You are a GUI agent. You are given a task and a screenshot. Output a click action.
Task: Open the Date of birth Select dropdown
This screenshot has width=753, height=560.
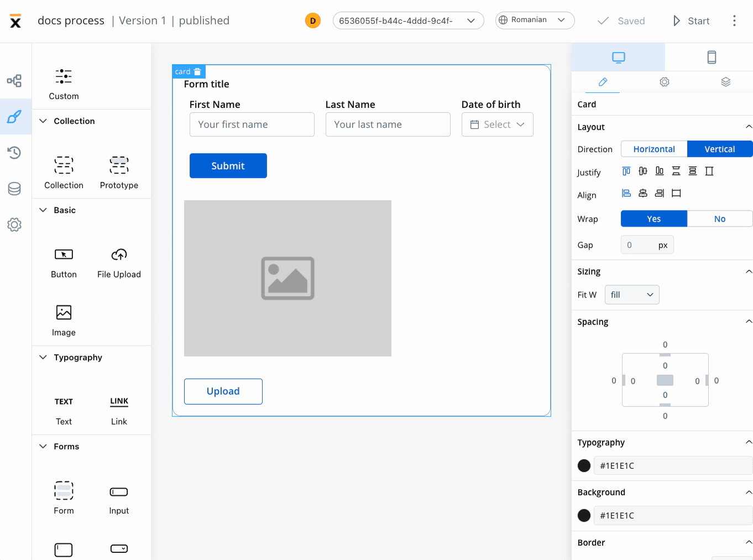[x=498, y=124]
